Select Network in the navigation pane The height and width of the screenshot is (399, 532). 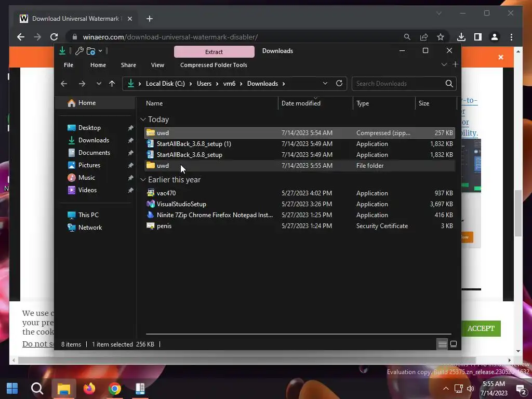[90, 228]
